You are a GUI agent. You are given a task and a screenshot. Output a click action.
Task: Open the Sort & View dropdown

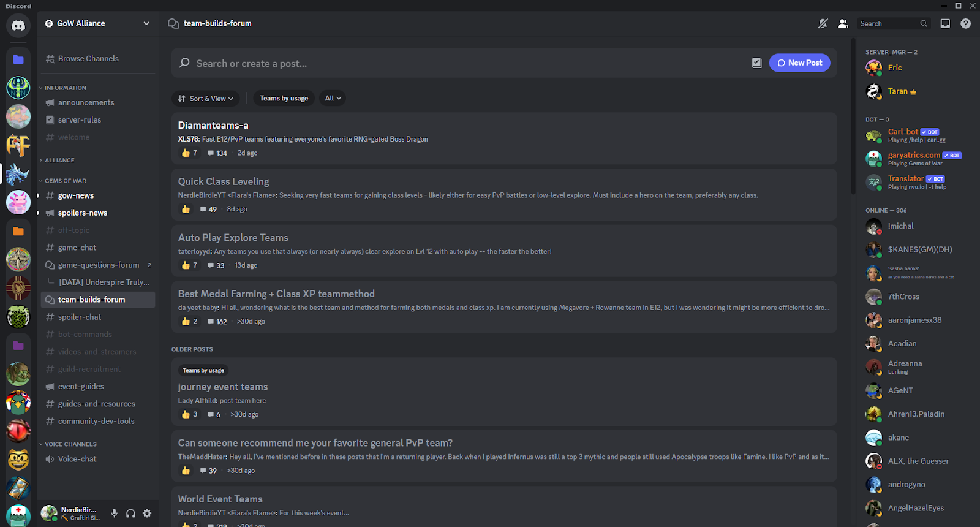point(205,98)
